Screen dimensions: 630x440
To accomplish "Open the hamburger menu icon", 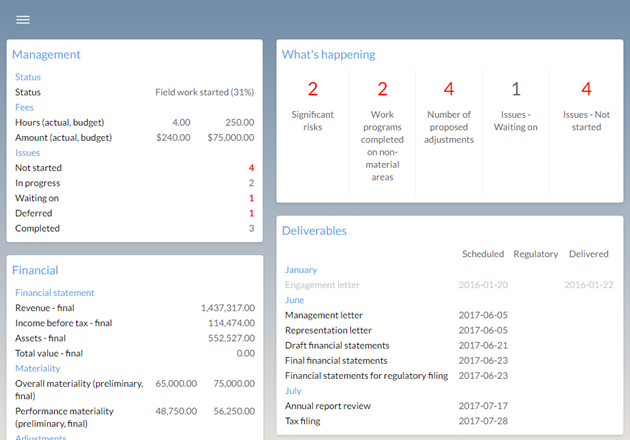I will tap(22, 20).
